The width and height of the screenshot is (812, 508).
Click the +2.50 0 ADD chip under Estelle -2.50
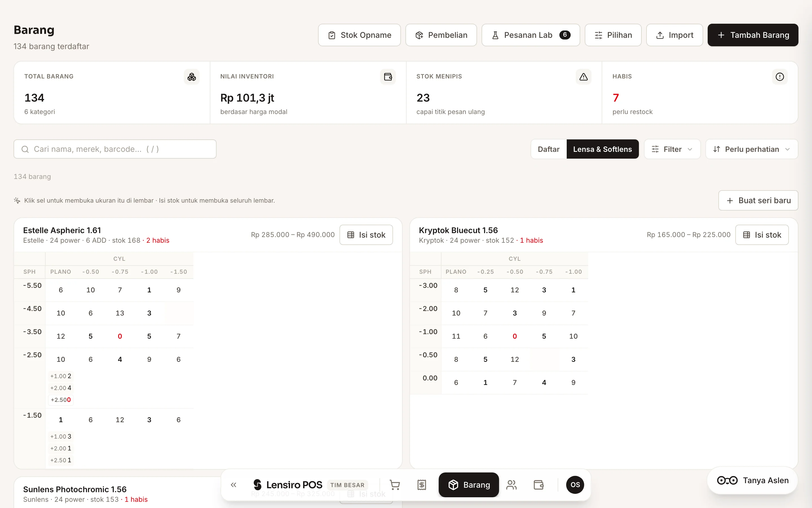61,400
